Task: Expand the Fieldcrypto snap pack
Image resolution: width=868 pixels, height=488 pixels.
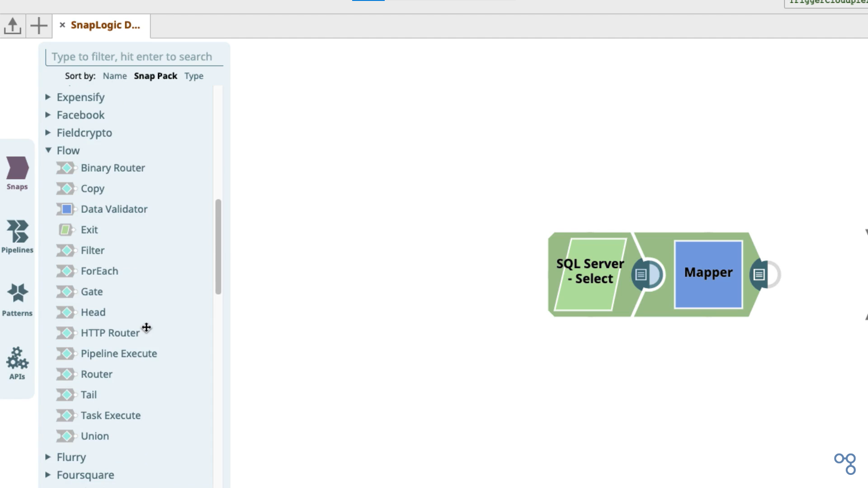Action: click(48, 132)
